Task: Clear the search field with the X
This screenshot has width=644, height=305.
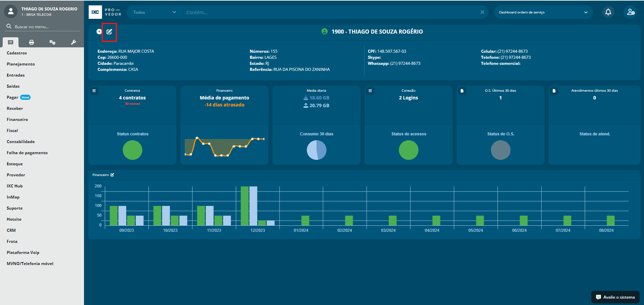Action: click(x=482, y=12)
